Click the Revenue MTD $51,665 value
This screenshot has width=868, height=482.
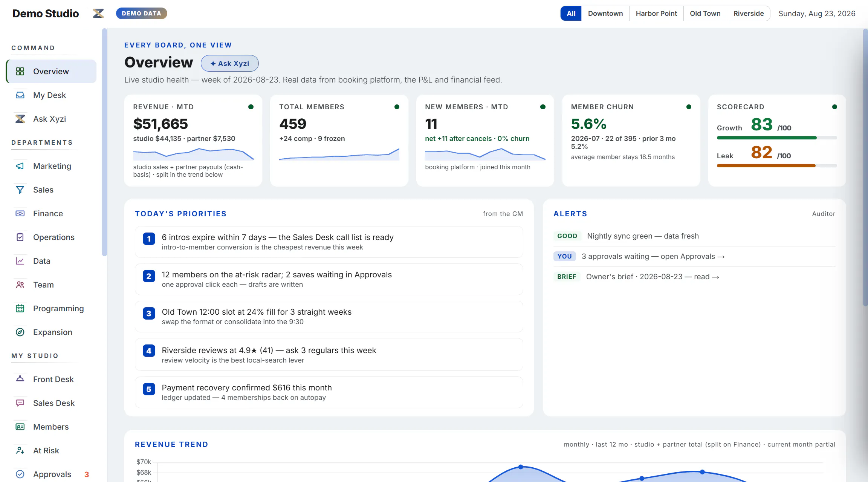tap(160, 124)
